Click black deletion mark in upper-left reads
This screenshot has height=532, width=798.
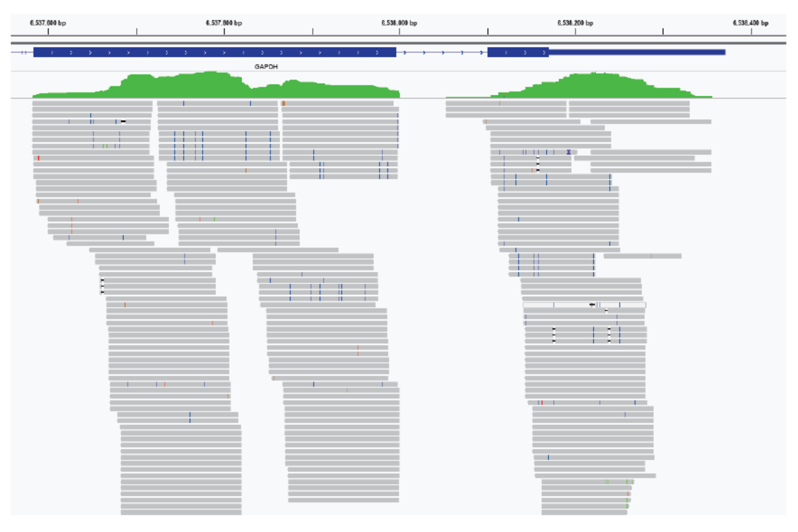[123, 122]
